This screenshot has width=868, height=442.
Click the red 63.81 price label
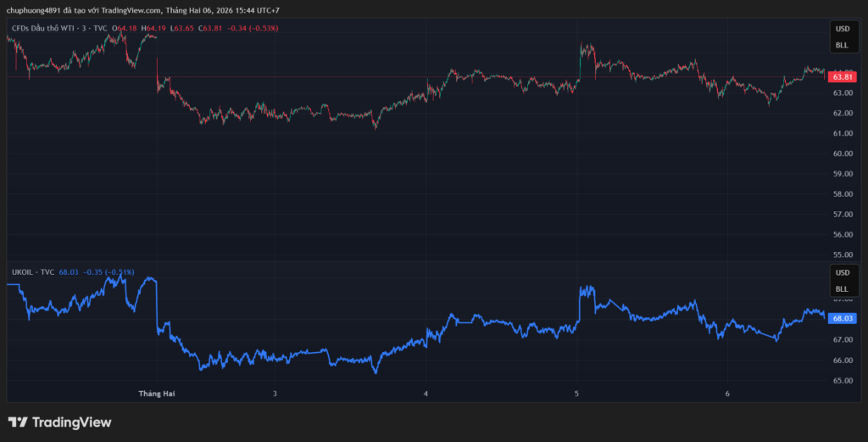842,76
